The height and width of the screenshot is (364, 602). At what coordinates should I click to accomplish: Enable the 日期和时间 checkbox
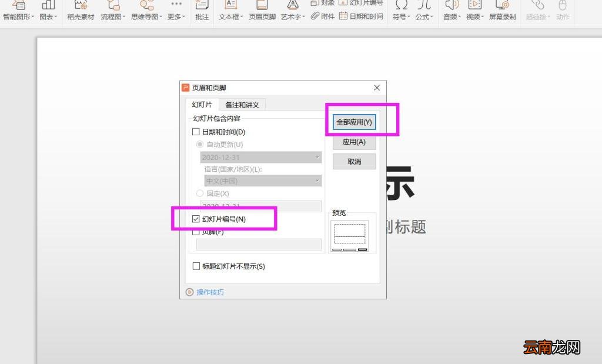click(196, 131)
